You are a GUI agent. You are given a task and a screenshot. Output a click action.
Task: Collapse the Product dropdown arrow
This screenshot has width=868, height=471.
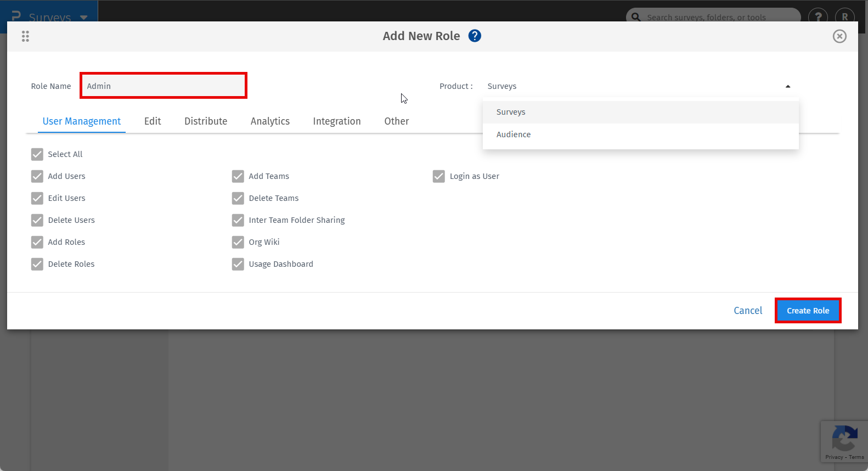[x=788, y=86]
